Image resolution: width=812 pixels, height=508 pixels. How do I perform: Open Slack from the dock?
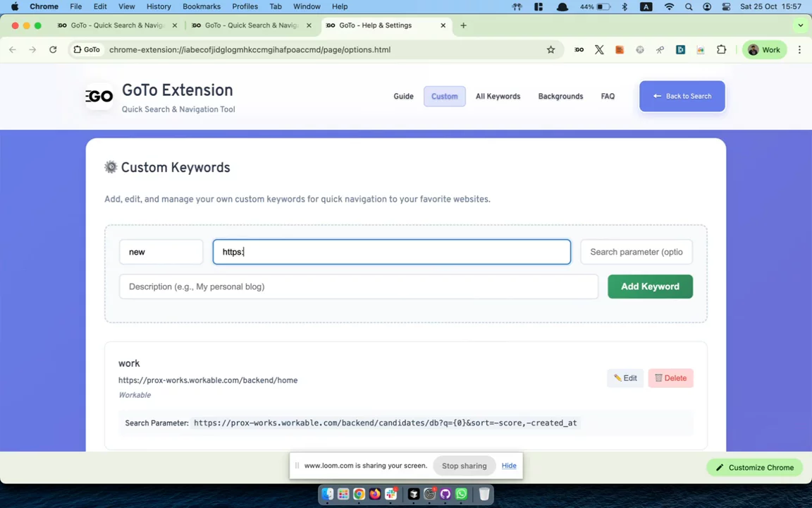coord(390,494)
